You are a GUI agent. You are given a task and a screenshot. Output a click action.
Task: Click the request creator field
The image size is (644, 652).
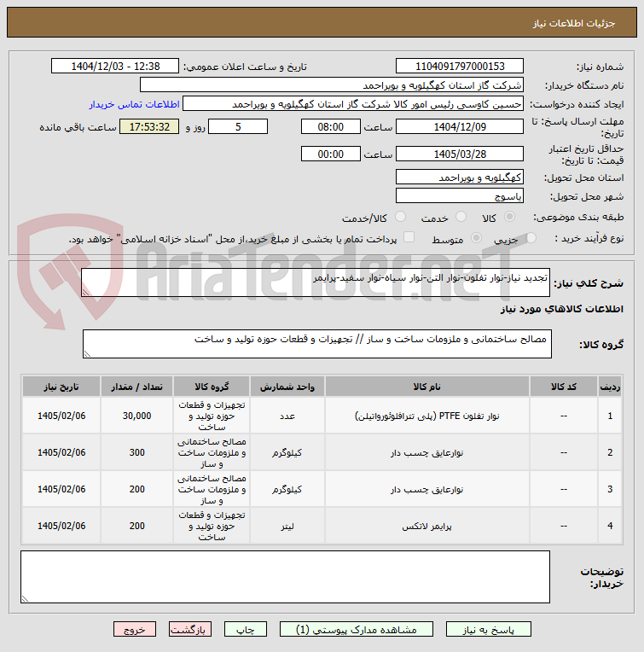tap(353, 104)
